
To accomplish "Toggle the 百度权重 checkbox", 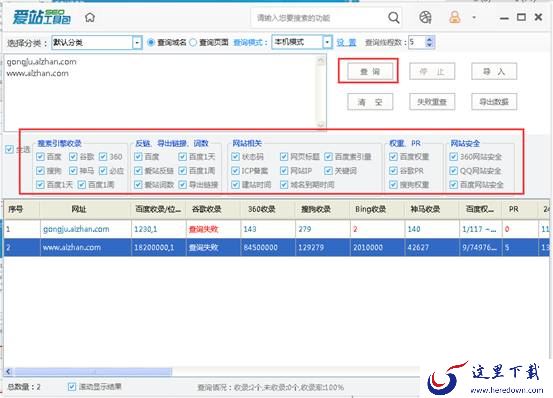I will click(393, 157).
